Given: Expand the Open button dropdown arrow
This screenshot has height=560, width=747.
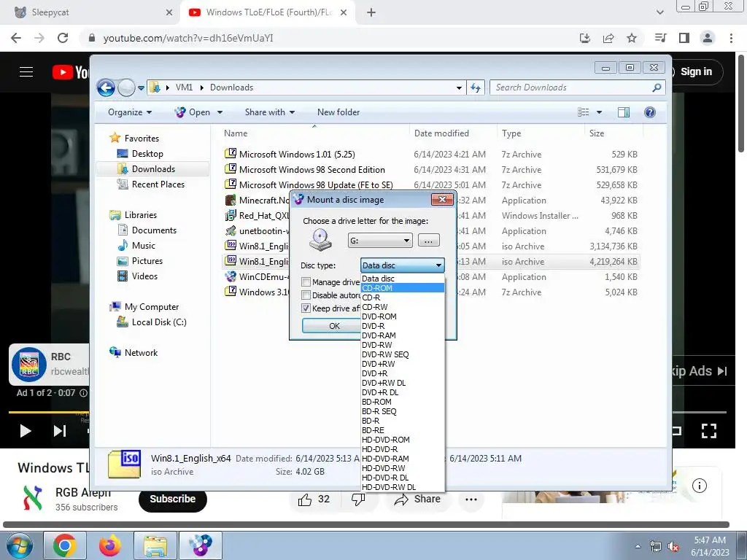Looking at the screenshot, I should click(x=220, y=112).
